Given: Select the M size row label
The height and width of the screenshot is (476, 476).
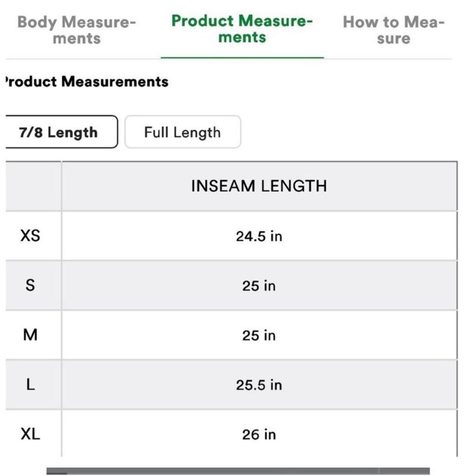Looking at the screenshot, I should pyautogui.click(x=30, y=335).
